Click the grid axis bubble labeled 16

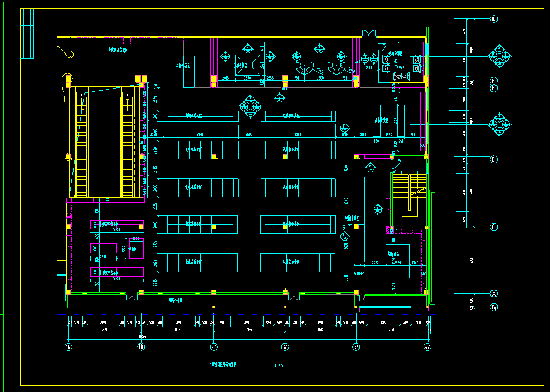click(69, 346)
